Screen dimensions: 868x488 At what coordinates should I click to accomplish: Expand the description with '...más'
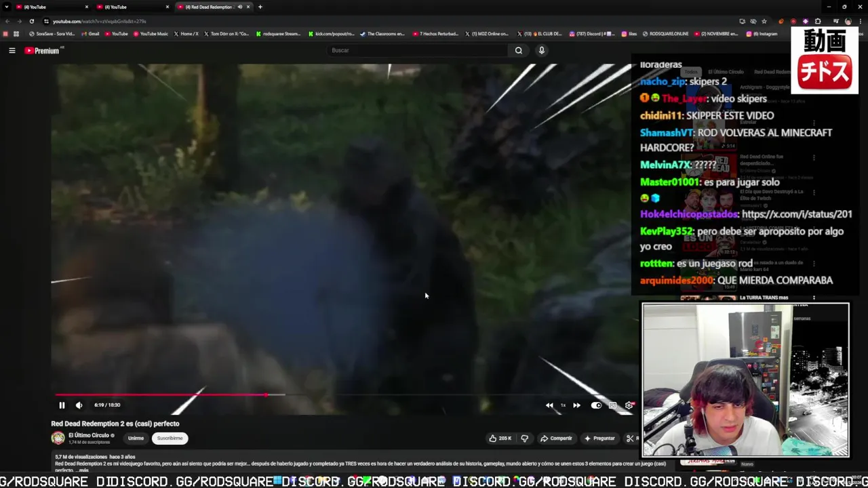pos(83,470)
